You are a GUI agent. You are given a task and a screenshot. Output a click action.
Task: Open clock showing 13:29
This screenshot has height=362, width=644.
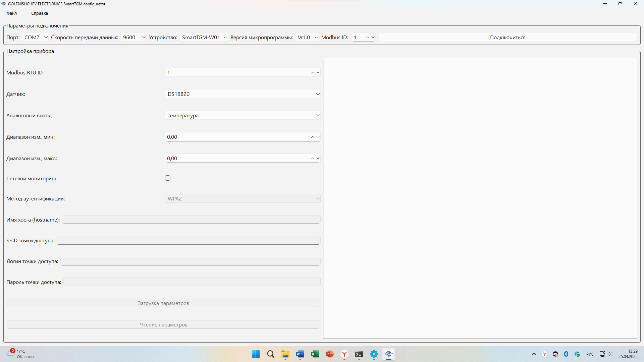coord(628,354)
